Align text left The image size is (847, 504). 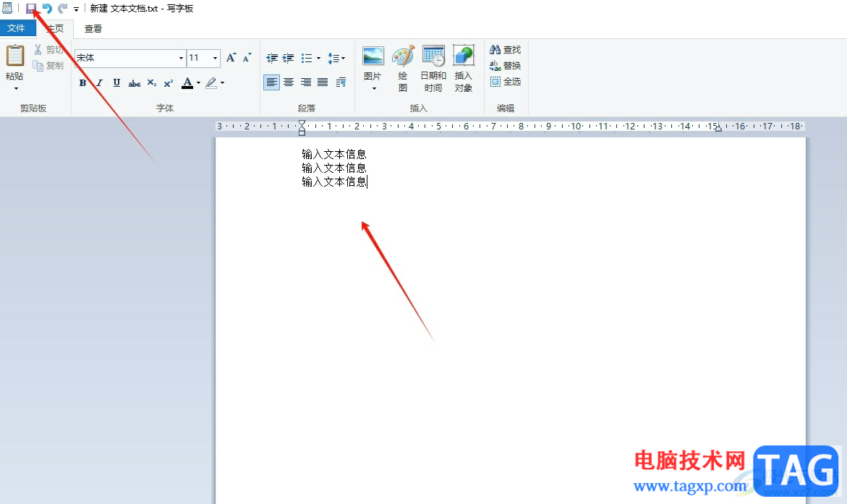pos(272,82)
